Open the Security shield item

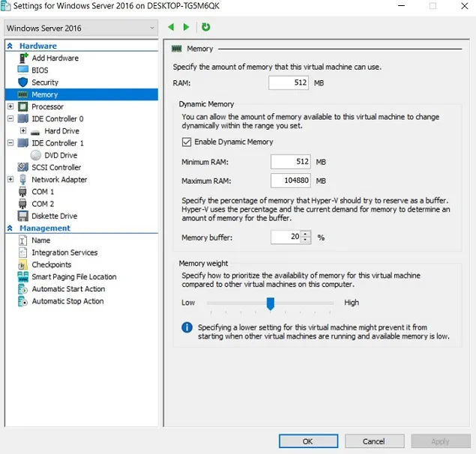(x=44, y=82)
